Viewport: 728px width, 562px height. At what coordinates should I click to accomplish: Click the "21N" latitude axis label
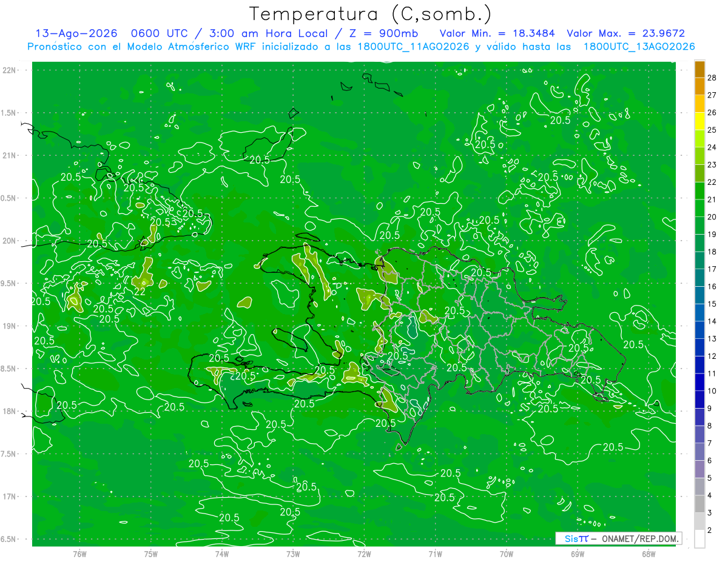pos(10,155)
